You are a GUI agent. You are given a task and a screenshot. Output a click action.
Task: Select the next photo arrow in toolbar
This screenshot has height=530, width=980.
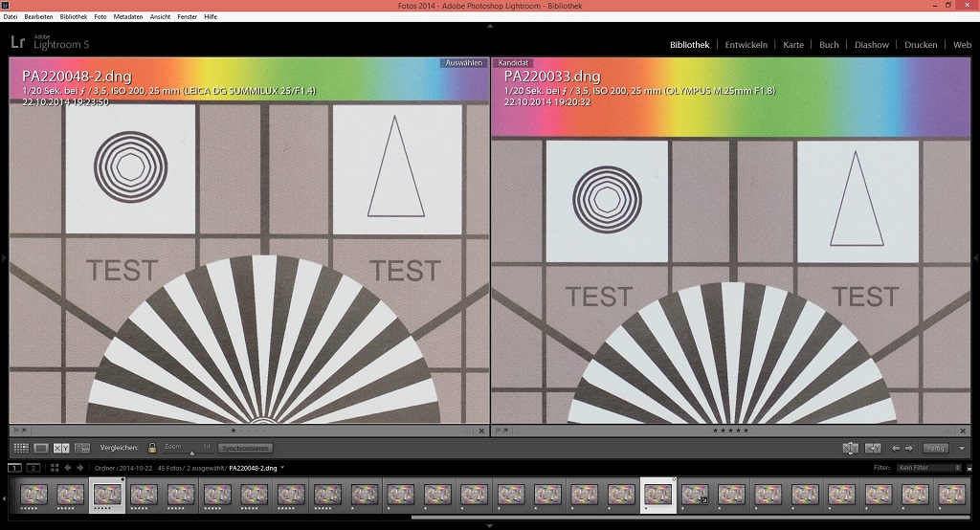[908, 448]
